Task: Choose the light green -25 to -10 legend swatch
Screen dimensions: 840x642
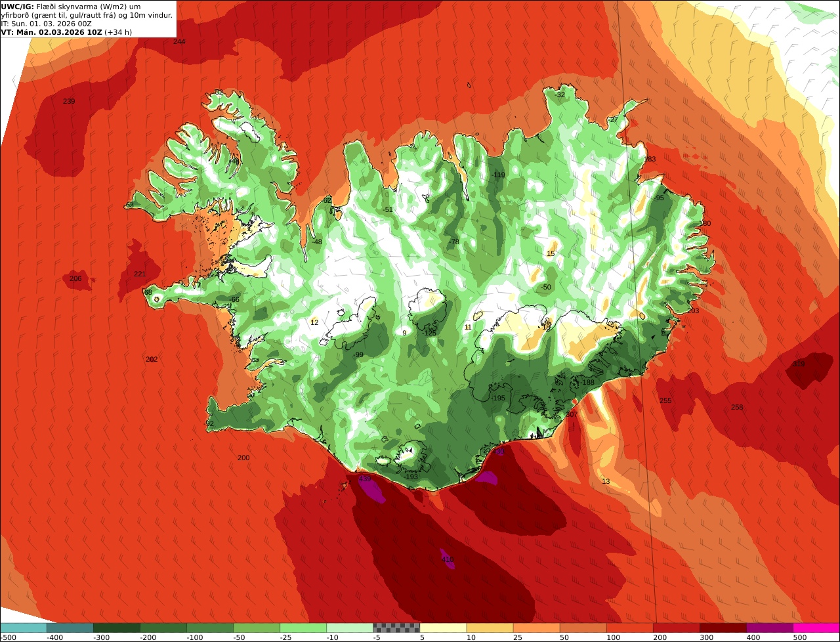Action: click(x=303, y=628)
